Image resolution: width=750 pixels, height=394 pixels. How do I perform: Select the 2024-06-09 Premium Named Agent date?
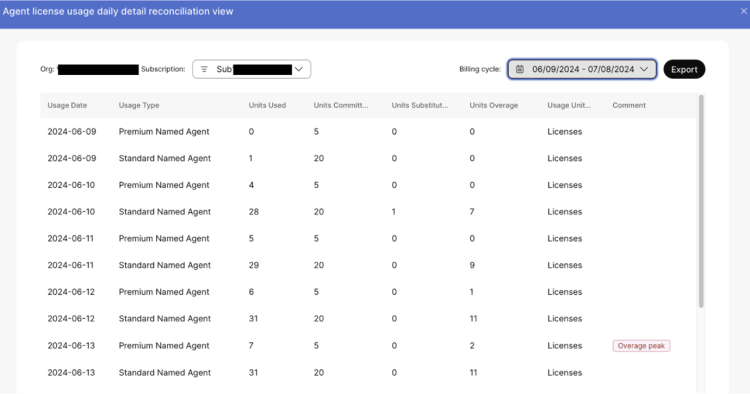coord(72,131)
